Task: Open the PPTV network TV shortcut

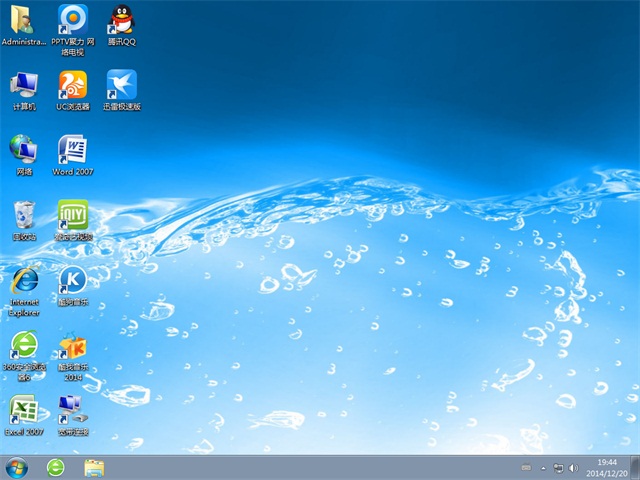Action: click(72, 20)
